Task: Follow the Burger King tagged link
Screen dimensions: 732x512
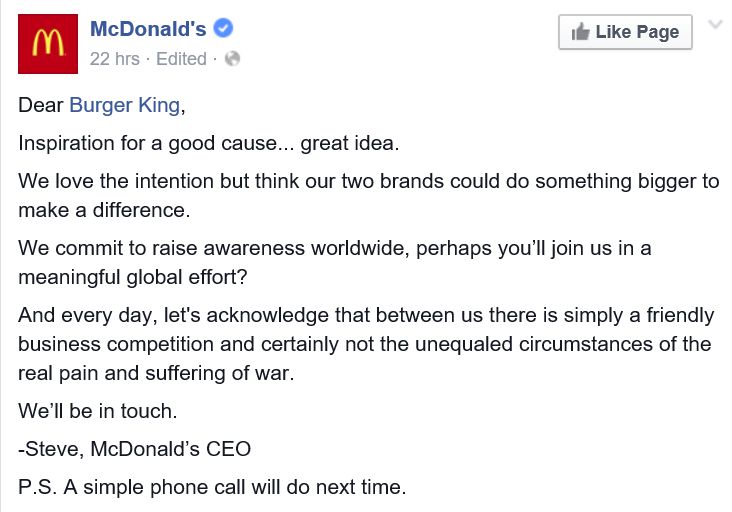Action: (125, 105)
